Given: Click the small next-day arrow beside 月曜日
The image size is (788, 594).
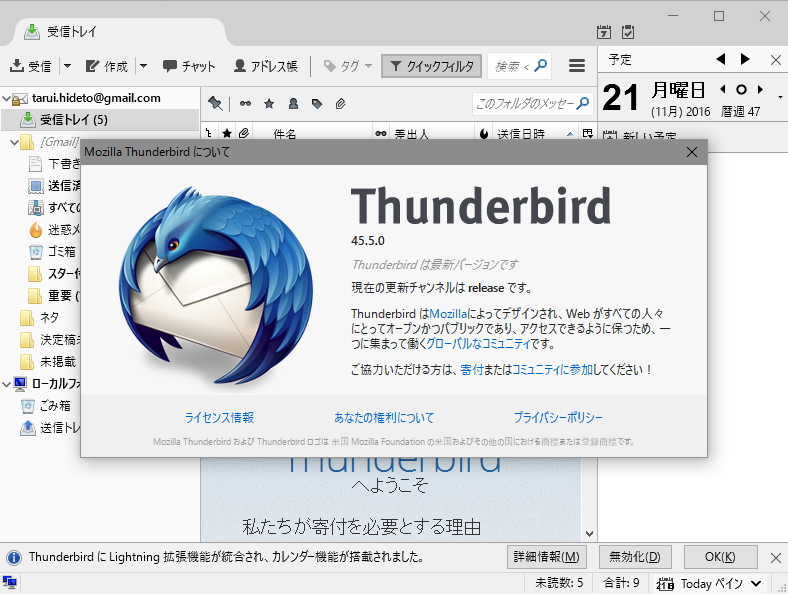Looking at the screenshot, I should coord(760,89).
